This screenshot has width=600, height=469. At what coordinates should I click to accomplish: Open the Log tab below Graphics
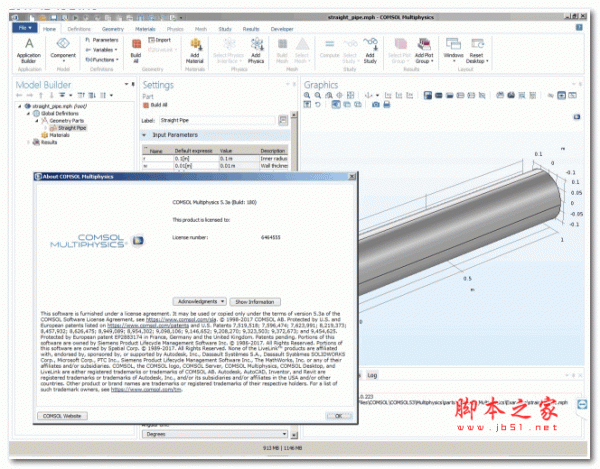tap(372, 375)
